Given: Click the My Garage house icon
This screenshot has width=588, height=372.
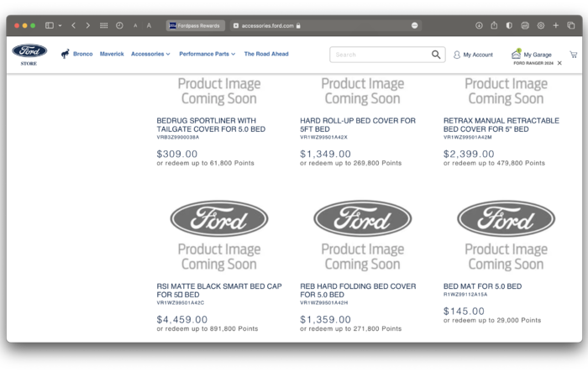Looking at the screenshot, I should click(x=517, y=54).
